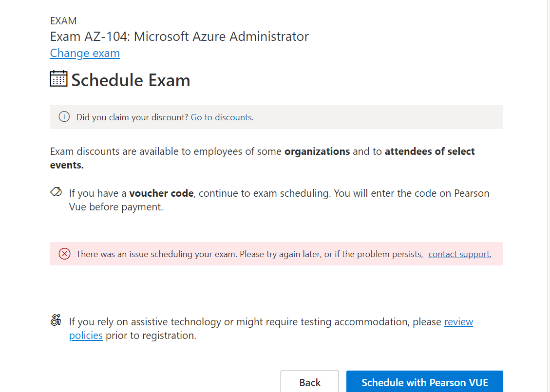Screen dimensions: 550x392
Task: Click the info circle icon in discount banner
Action: pyautogui.click(x=64, y=117)
